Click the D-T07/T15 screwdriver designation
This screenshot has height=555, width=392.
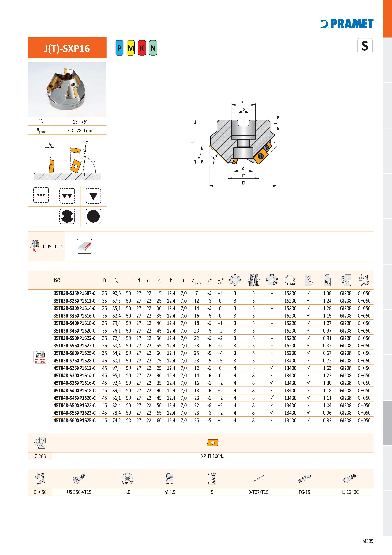pyautogui.click(x=258, y=492)
